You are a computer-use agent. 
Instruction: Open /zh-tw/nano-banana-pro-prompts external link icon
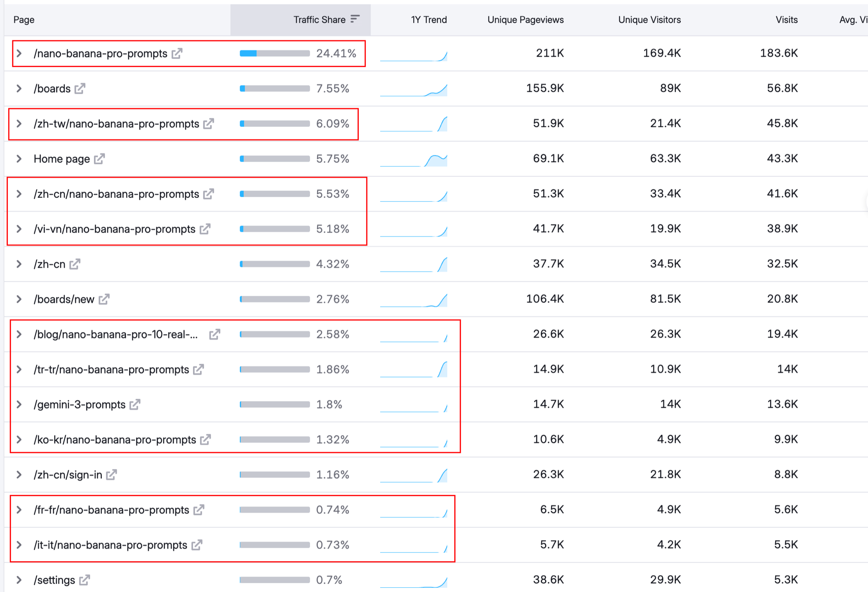click(x=209, y=124)
